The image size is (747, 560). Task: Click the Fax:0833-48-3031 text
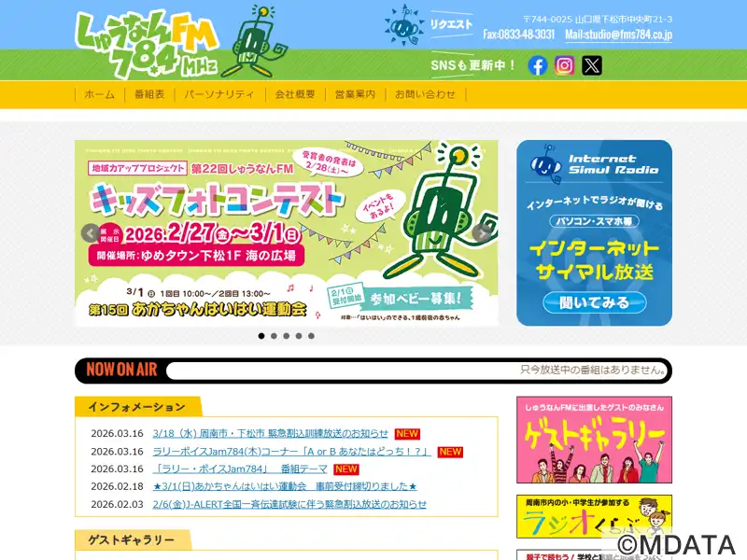[519, 35]
